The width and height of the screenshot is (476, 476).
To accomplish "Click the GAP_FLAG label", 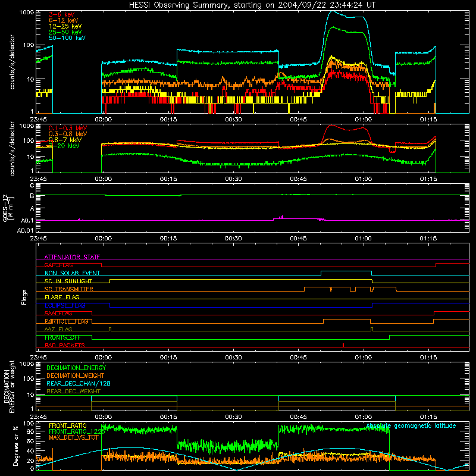I will [58, 265].
